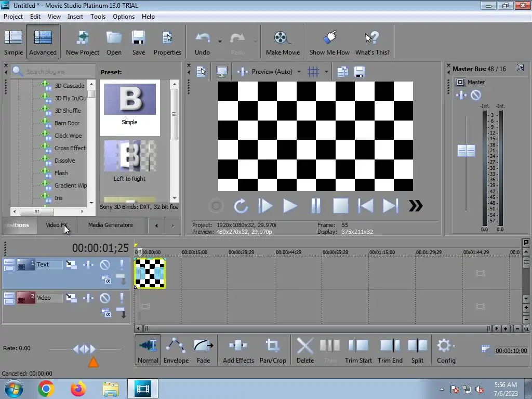Open Make Movie wizard

pos(283,42)
